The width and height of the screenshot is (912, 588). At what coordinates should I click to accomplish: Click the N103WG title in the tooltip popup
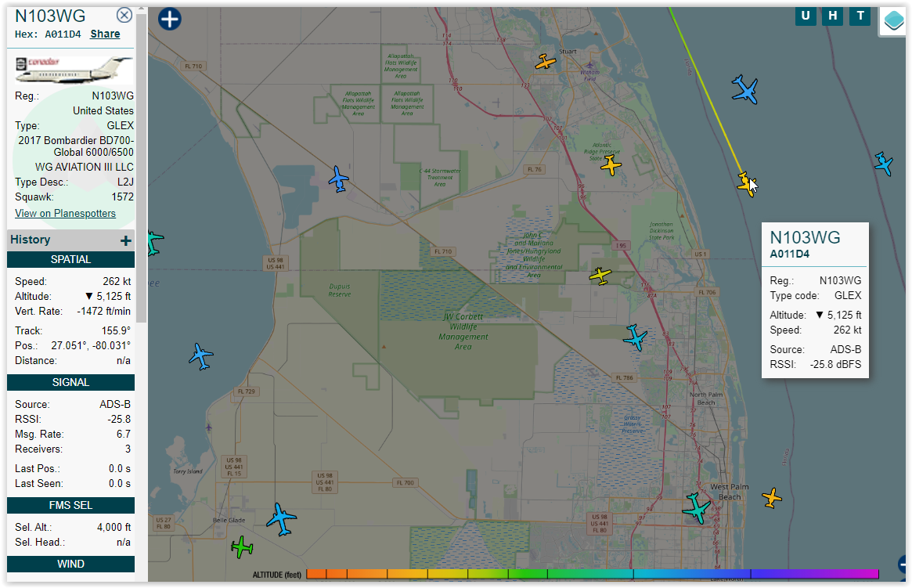tap(805, 237)
